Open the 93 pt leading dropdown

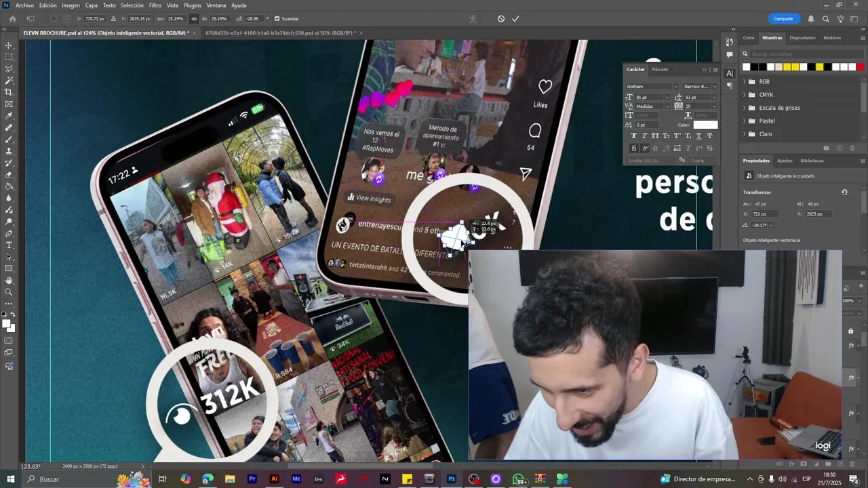pyautogui.click(x=714, y=97)
